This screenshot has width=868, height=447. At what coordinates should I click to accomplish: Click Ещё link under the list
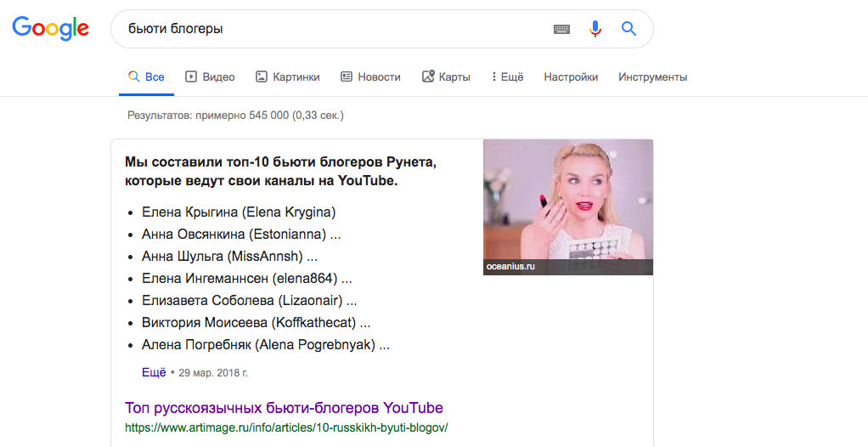(x=154, y=372)
